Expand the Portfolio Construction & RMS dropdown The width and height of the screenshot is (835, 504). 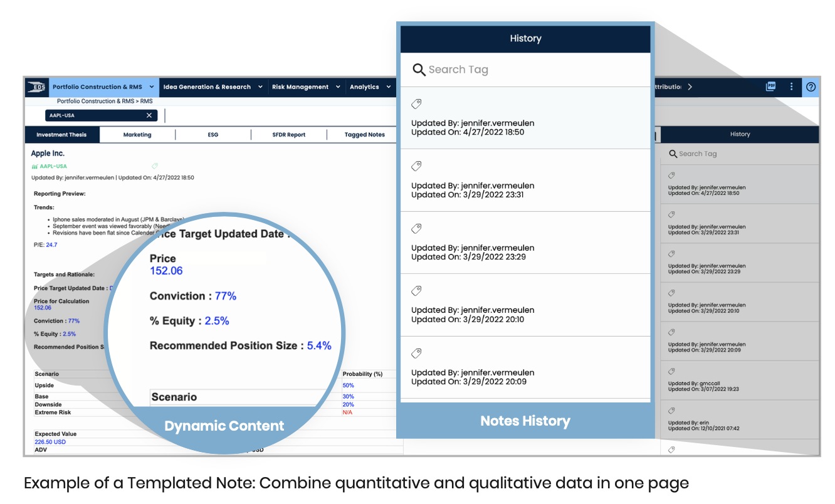[x=150, y=87]
